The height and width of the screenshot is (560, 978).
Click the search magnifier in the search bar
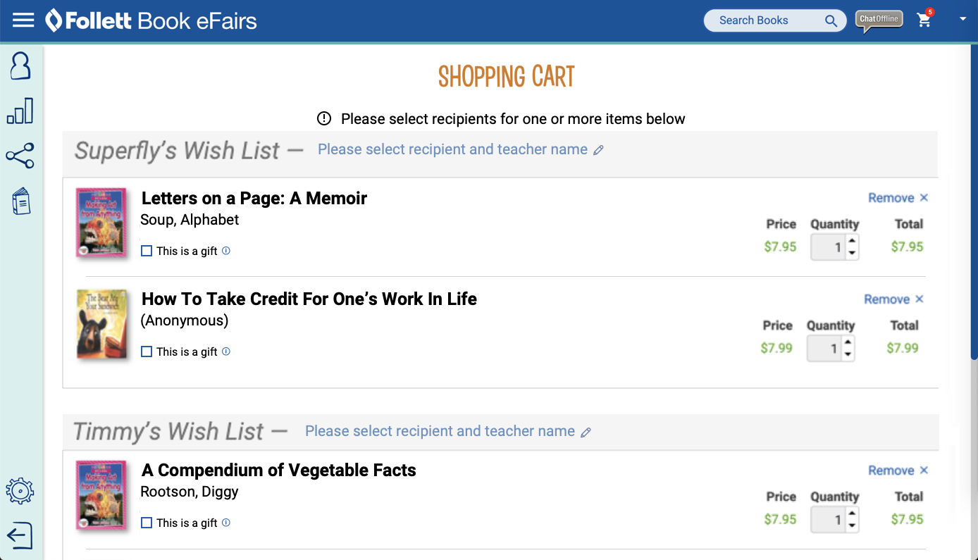[830, 20]
